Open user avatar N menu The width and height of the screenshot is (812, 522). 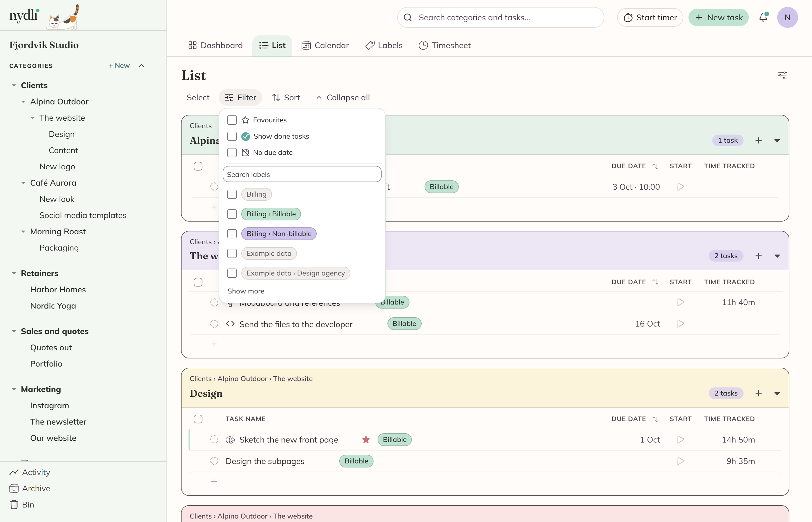[x=787, y=17]
